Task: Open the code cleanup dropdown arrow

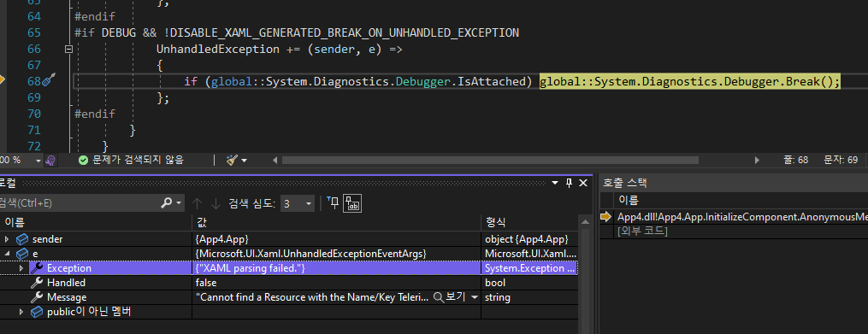Action: pos(244,161)
